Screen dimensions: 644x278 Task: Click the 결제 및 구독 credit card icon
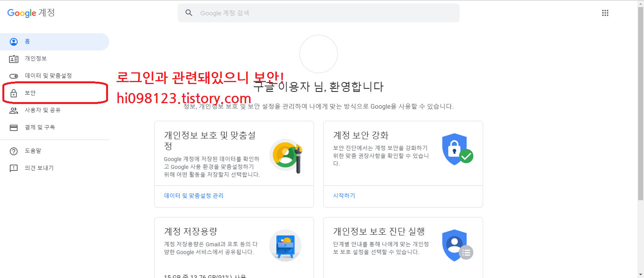click(x=14, y=128)
